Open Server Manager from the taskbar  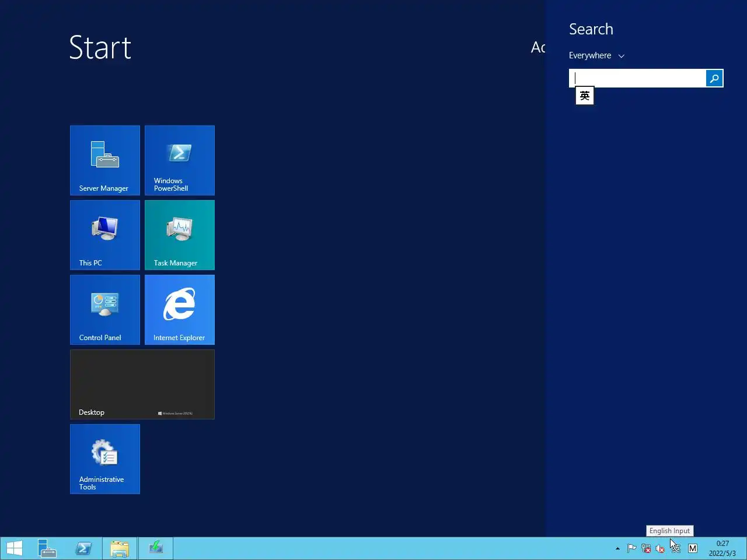47,548
